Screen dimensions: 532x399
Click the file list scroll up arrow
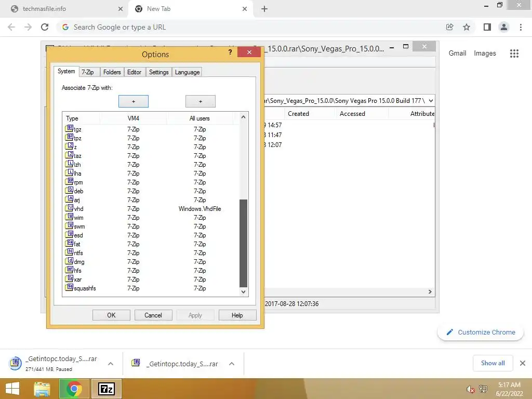pyautogui.click(x=243, y=117)
